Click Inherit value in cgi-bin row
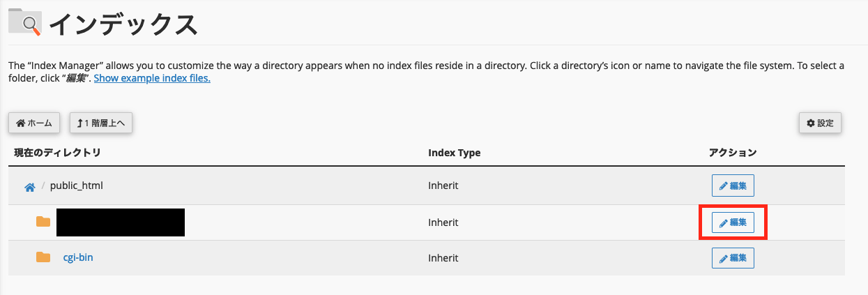The image size is (868, 295). (443, 257)
